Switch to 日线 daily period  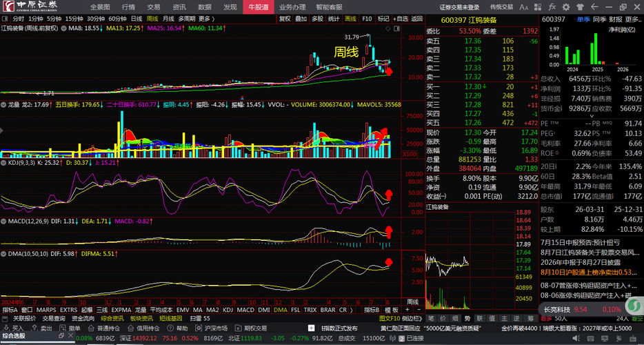pyautogui.click(x=137, y=19)
